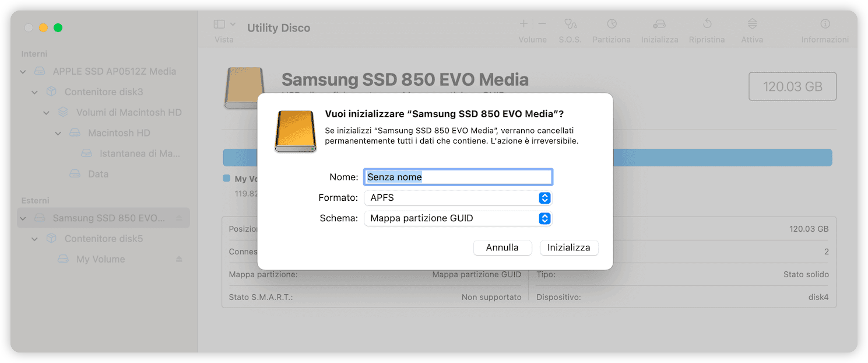The image size is (868, 363).
Task: Collapse Samsung SSD 850 EVO sidebar node
Action: pos(23,218)
